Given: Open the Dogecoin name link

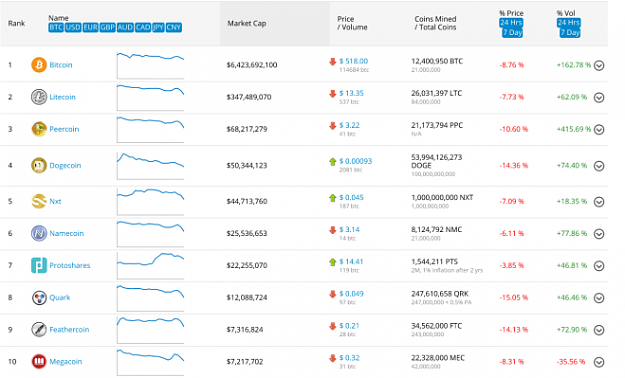Looking at the screenshot, I should [65, 165].
